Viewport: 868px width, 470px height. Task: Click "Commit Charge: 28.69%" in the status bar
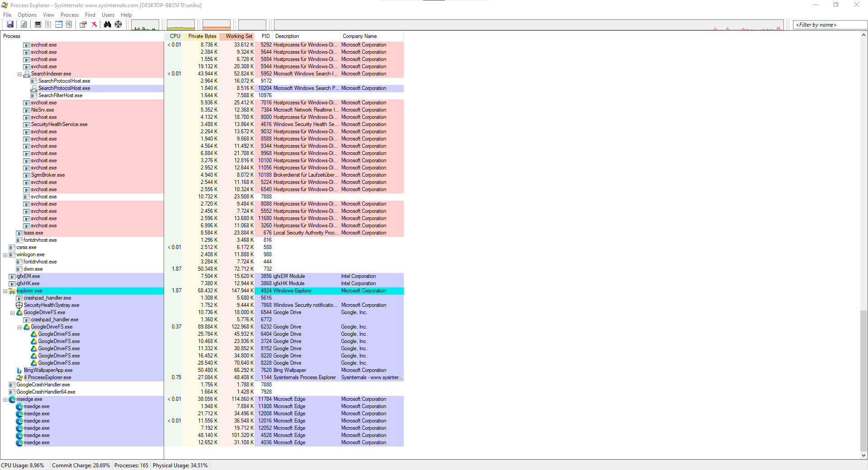pos(81,465)
